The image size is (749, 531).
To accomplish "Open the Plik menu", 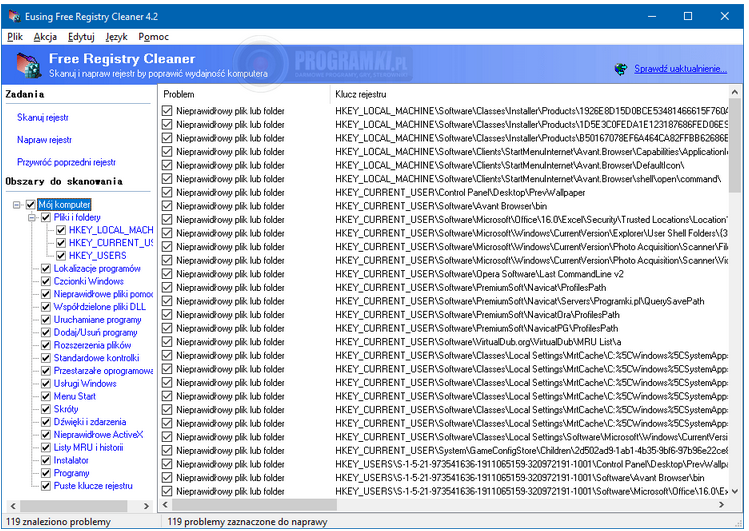I will click(15, 37).
